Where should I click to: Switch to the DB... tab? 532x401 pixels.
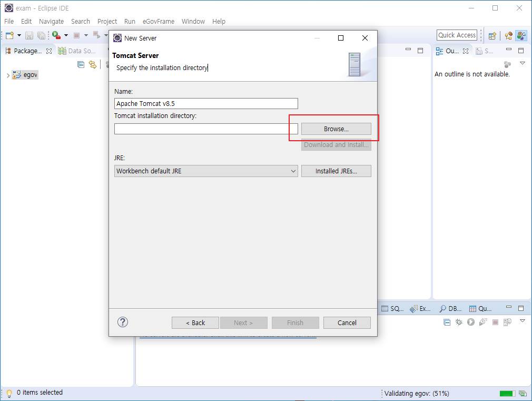click(x=450, y=309)
